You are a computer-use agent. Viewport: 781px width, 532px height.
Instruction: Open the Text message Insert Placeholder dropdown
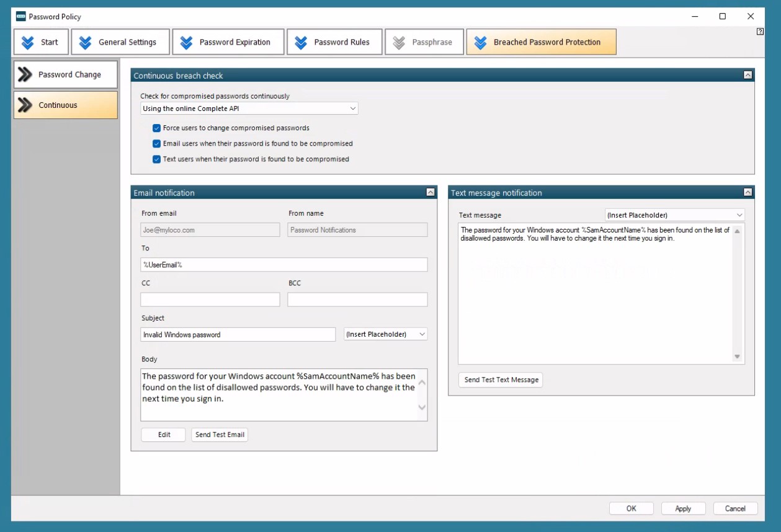[675, 215]
